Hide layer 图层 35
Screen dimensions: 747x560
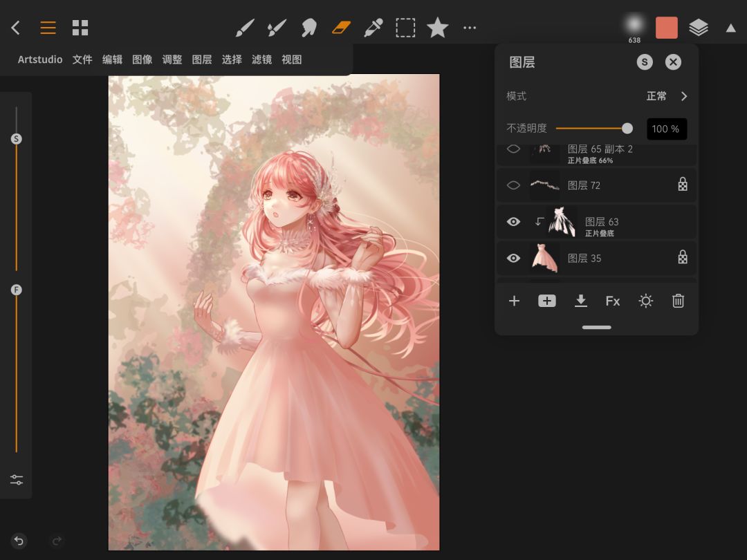coord(513,258)
